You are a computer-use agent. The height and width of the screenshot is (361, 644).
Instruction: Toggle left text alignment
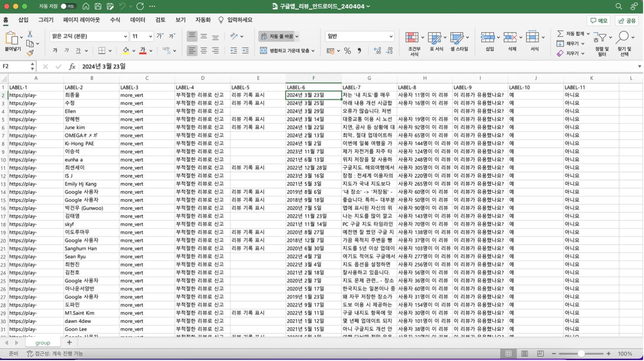point(192,51)
